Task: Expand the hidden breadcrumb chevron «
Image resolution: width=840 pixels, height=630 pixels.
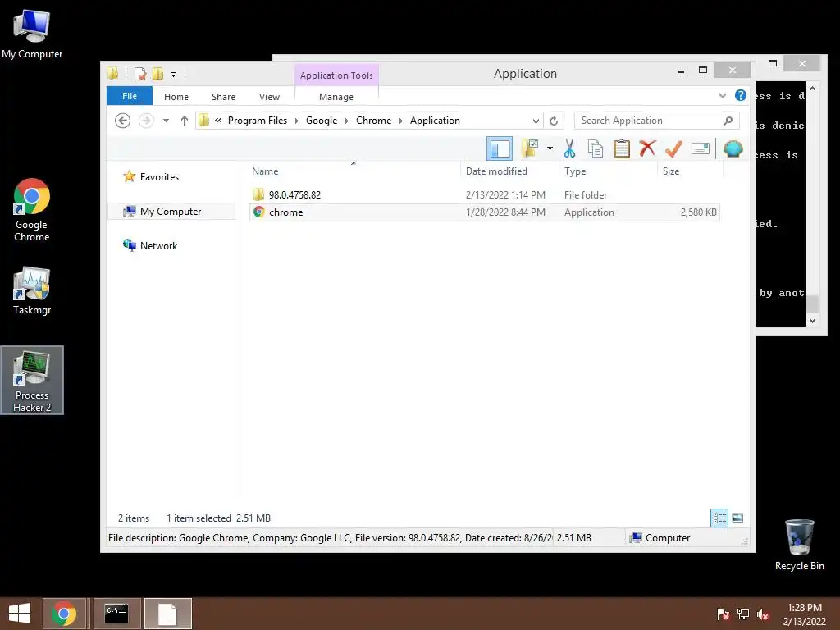Action: tap(218, 121)
